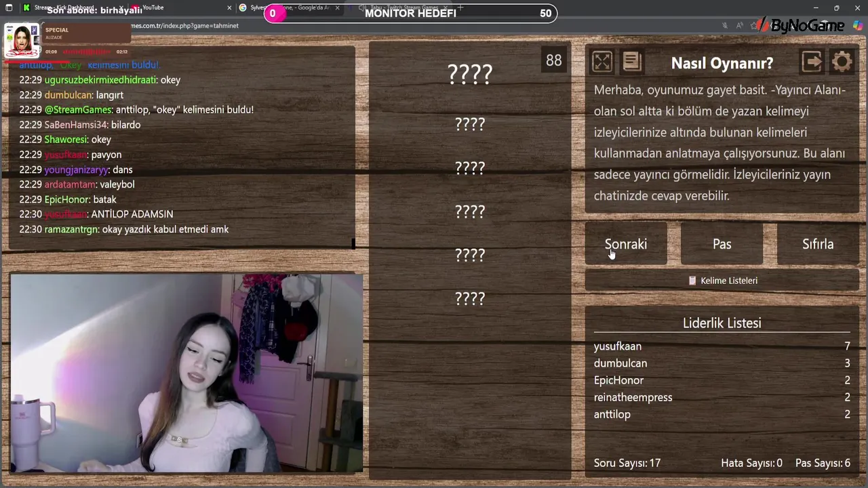
Task: Click the webcam video feed
Action: point(186,373)
